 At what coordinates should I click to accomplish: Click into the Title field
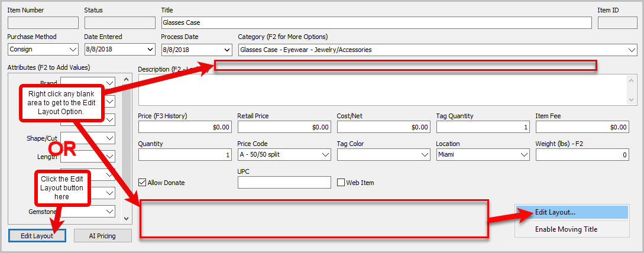pyautogui.click(x=376, y=22)
